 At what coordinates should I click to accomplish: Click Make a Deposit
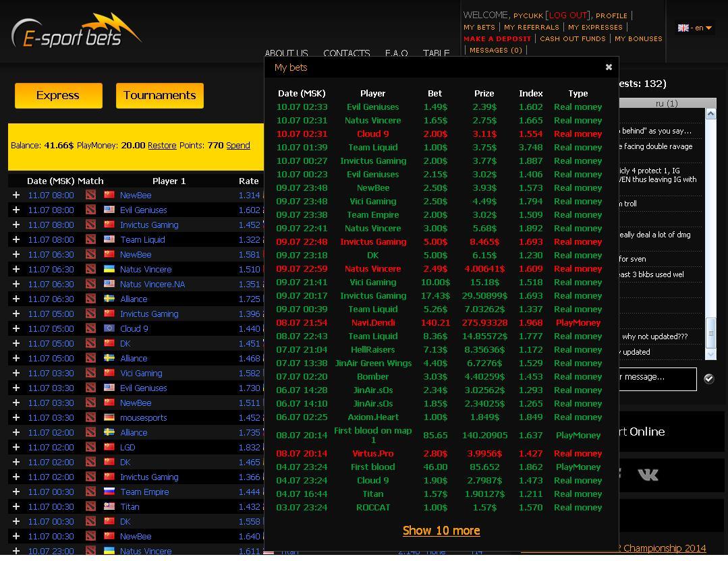497,39
